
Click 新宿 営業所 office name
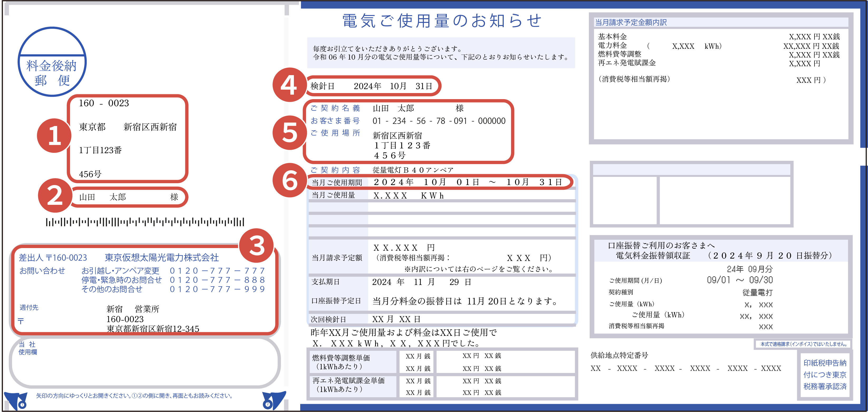[133, 309]
